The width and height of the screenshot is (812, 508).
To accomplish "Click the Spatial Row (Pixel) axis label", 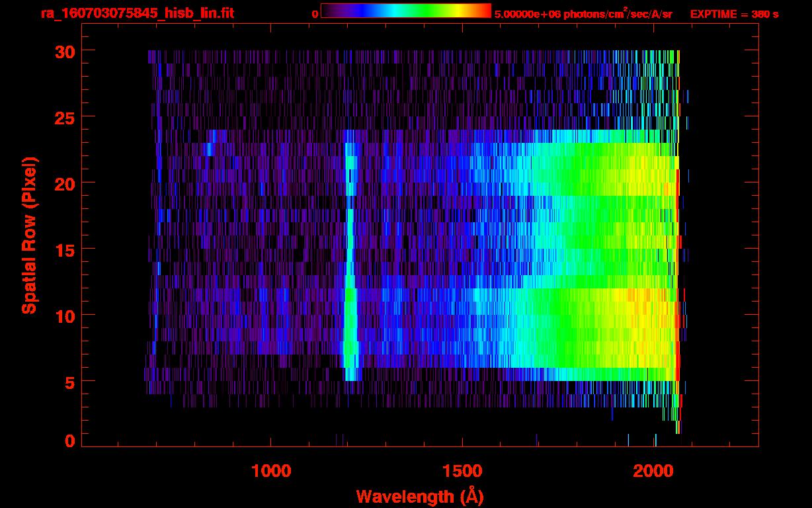I will click(29, 235).
